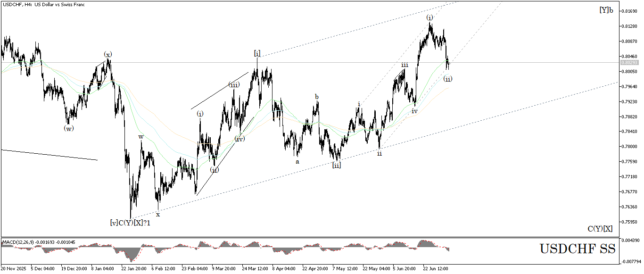Select the plain iii wave label

405,65
